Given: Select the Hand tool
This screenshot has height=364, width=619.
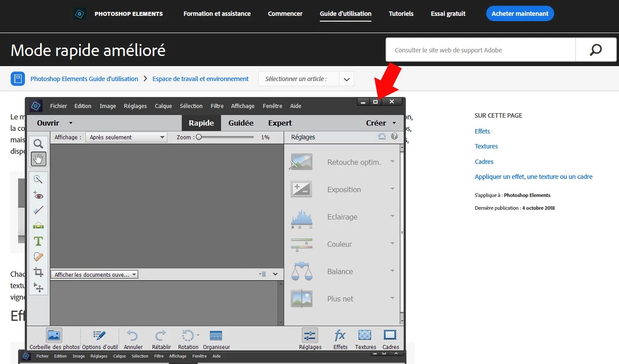Looking at the screenshot, I should (38, 159).
